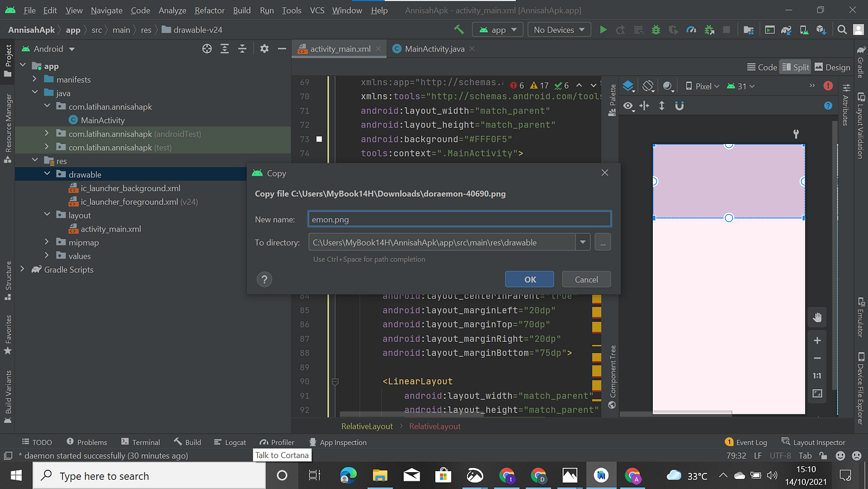Cancel the Copy dialog

tap(586, 279)
